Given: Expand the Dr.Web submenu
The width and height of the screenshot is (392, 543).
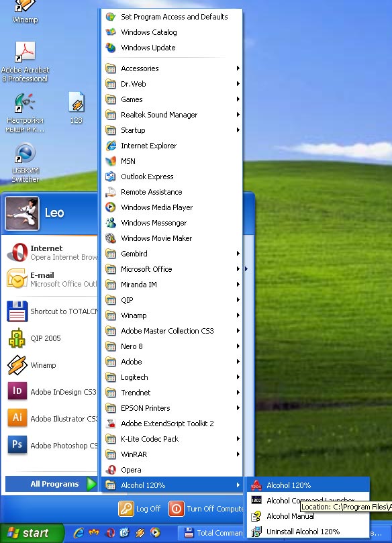Looking at the screenshot, I should (172, 84).
